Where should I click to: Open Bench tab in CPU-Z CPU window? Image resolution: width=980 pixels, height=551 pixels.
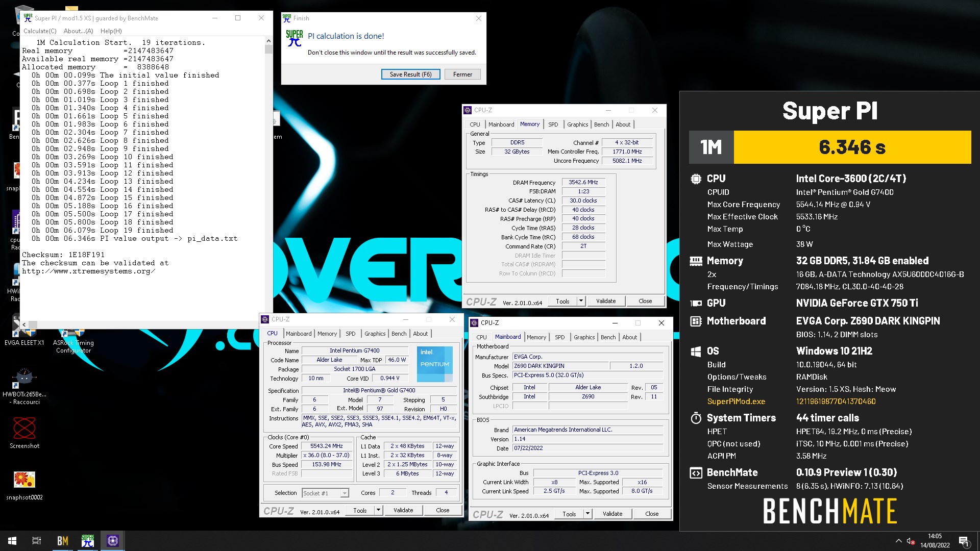(x=399, y=334)
